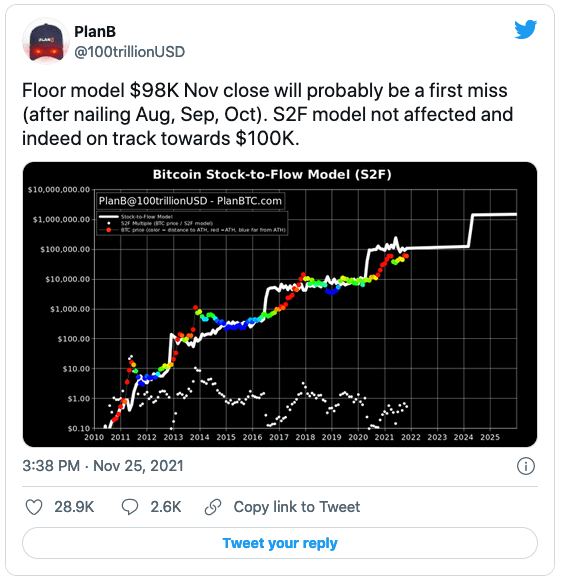
Task: Click the 2024 label on chart axis
Action: (x=463, y=438)
